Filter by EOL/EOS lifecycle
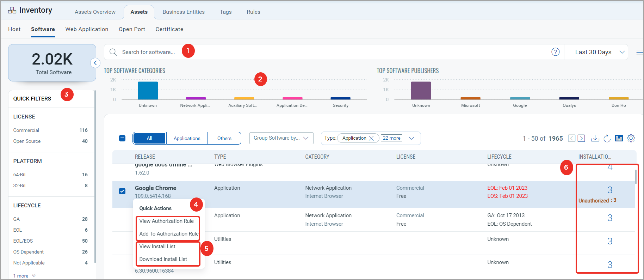 pos(50,241)
